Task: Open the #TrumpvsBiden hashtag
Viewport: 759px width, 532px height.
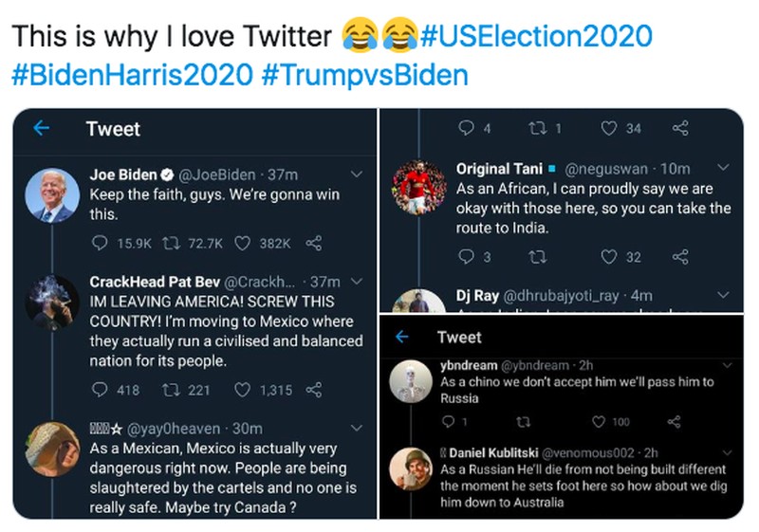Action: click(x=363, y=76)
